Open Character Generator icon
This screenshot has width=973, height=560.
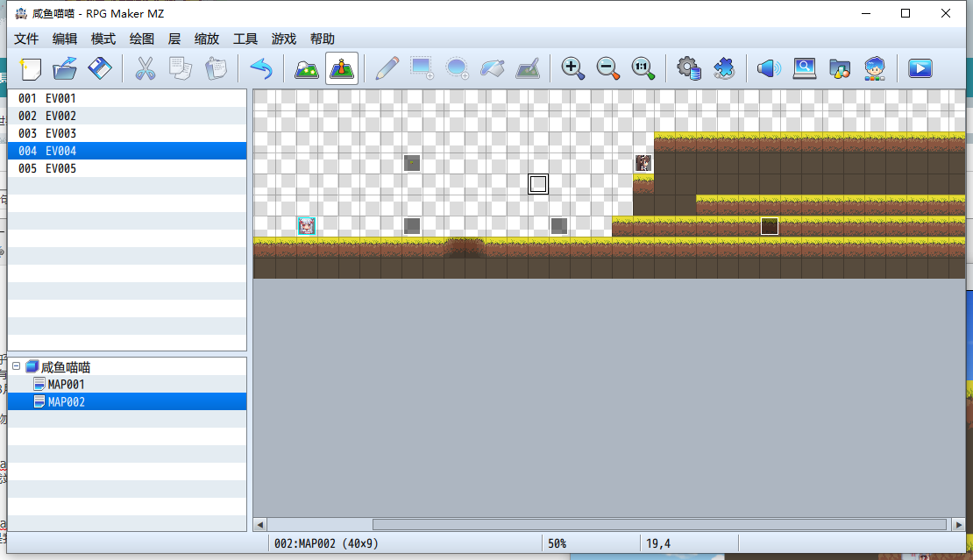click(875, 68)
